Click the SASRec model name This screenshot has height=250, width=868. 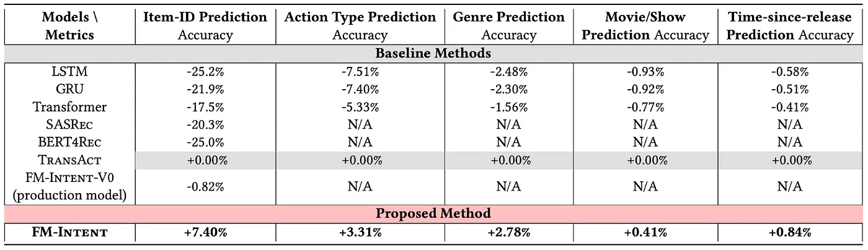pyautogui.click(x=69, y=124)
